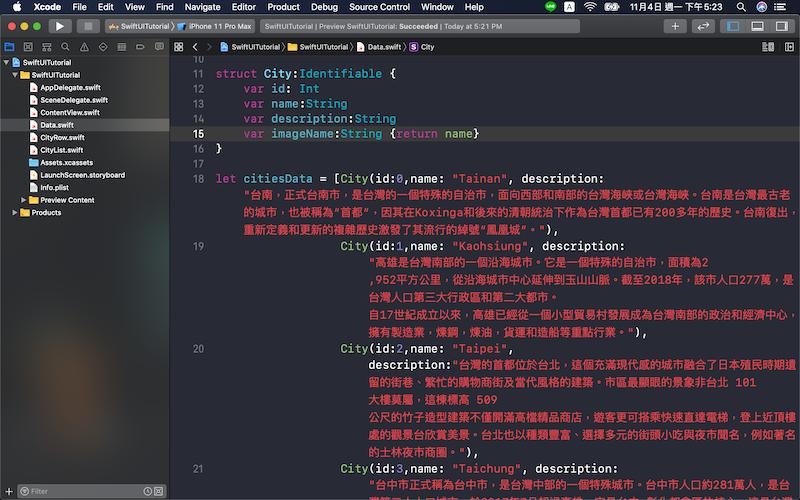800x500 pixels.
Task: Show the Issue navigator
Action: [84, 47]
